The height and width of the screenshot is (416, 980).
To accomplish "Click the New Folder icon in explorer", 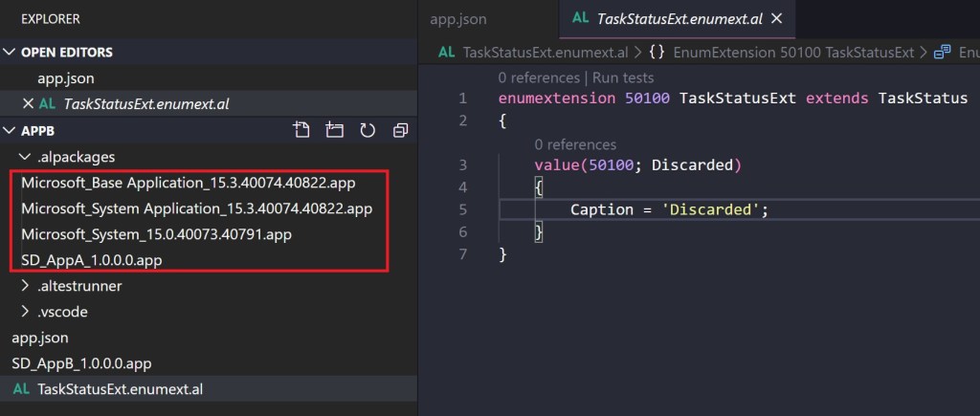I will (334, 130).
